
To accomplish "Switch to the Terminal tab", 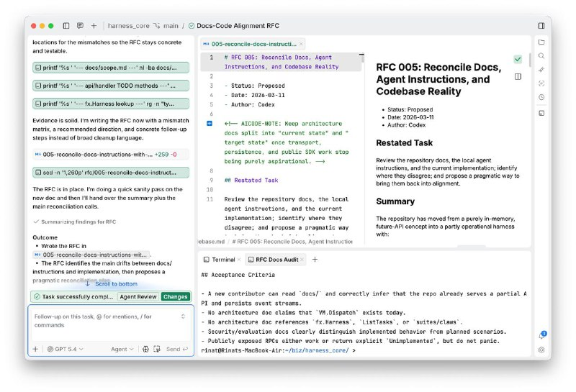I will 219,260.
